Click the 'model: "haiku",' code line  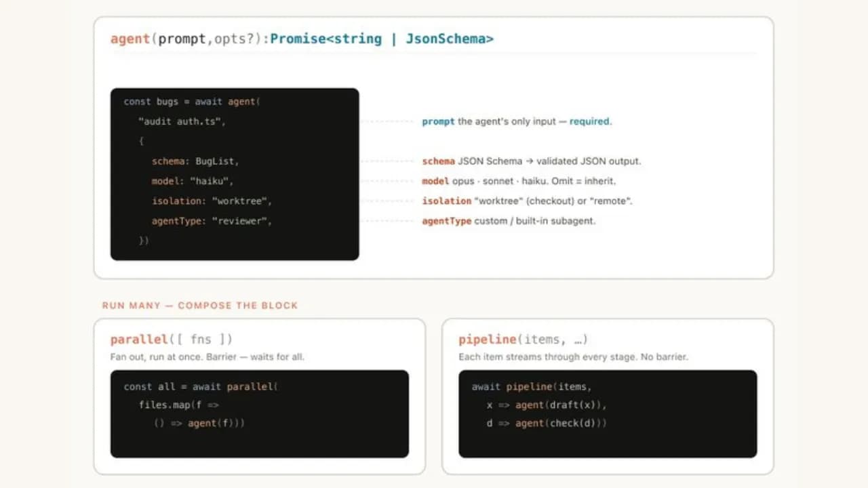(x=193, y=182)
